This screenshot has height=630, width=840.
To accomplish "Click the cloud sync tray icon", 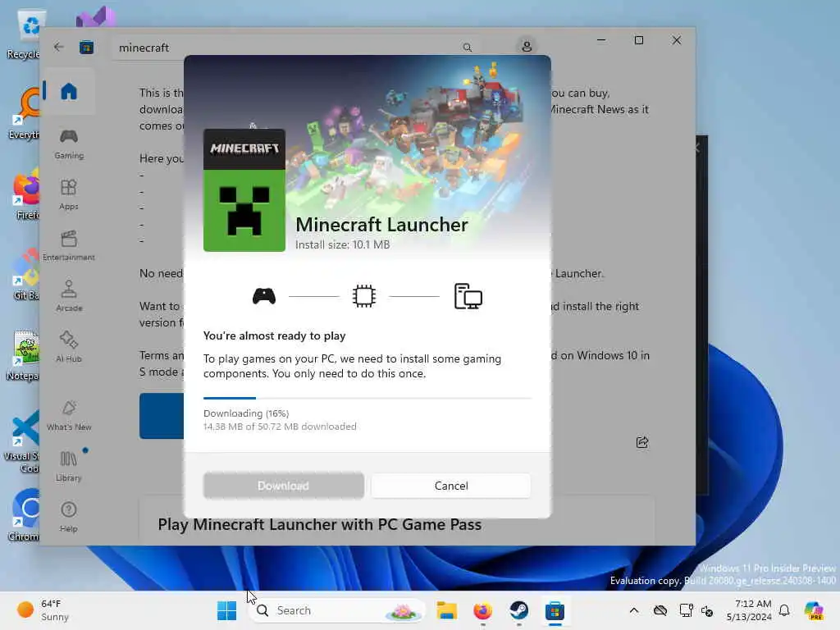I will pos(660,610).
